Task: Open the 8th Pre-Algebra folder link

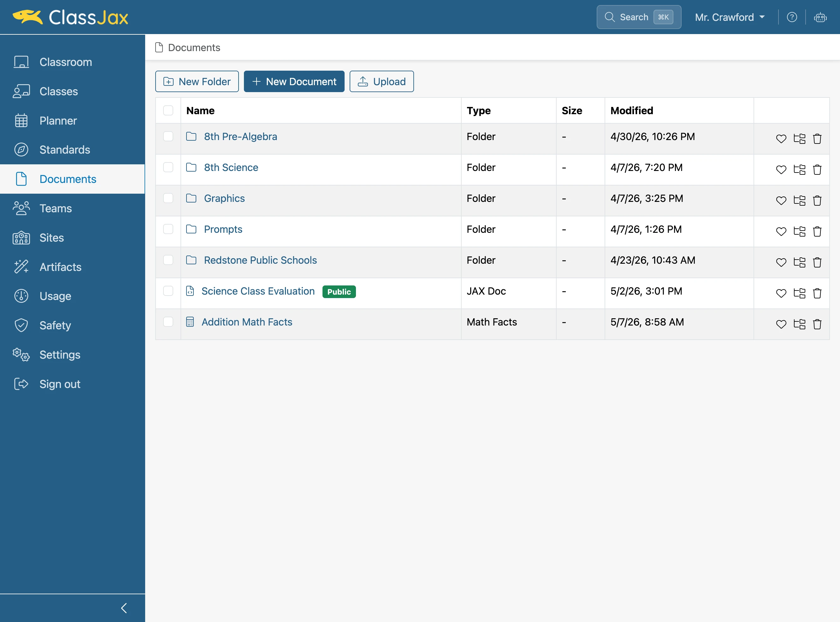Action: [240, 136]
